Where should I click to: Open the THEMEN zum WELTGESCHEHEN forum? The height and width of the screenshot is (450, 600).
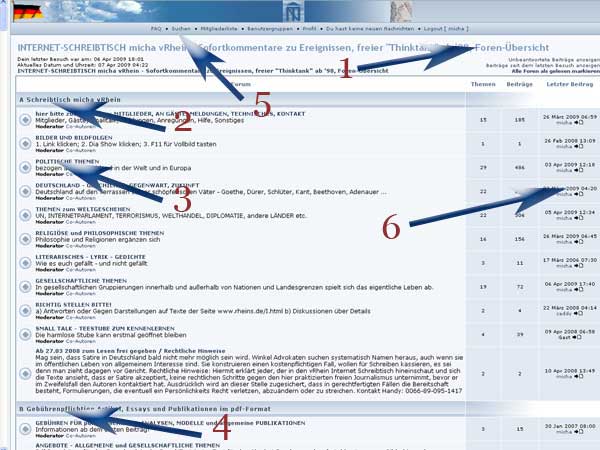(83, 209)
